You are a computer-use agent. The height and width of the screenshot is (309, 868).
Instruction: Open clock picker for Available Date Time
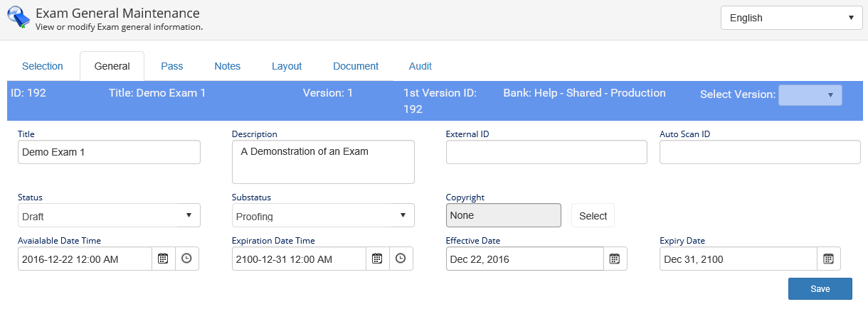click(186, 259)
